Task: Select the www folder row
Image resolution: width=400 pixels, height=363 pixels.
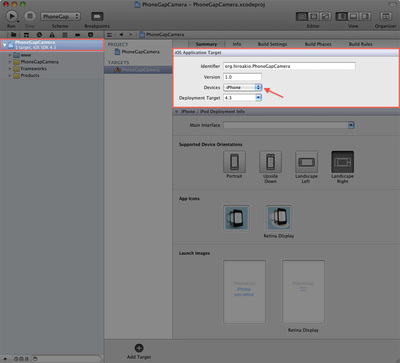Action: point(52,55)
